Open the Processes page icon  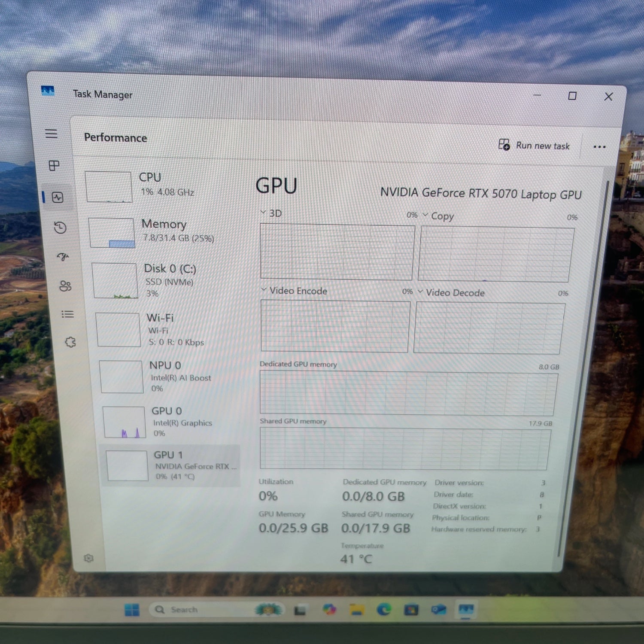pyautogui.click(x=54, y=166)
